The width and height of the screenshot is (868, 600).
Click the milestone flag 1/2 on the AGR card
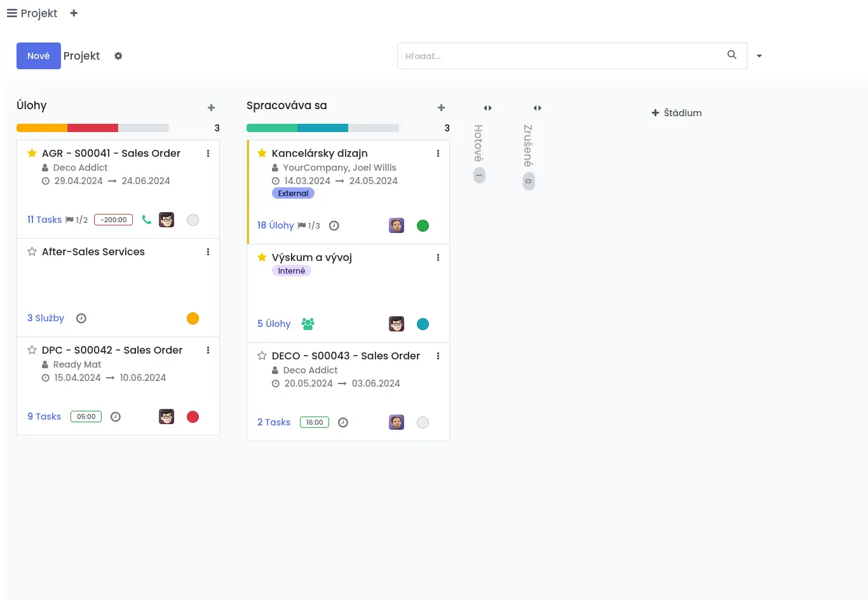pyautogui.click(x=76, y=220)
